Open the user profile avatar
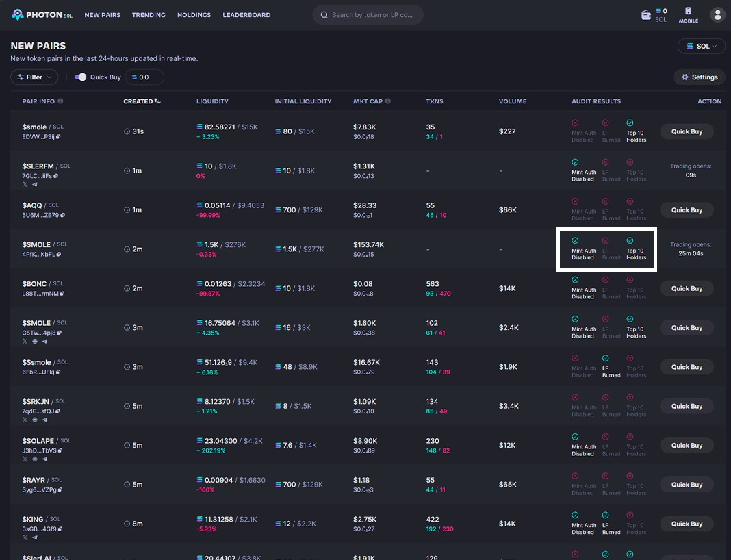 coord(717,14)
